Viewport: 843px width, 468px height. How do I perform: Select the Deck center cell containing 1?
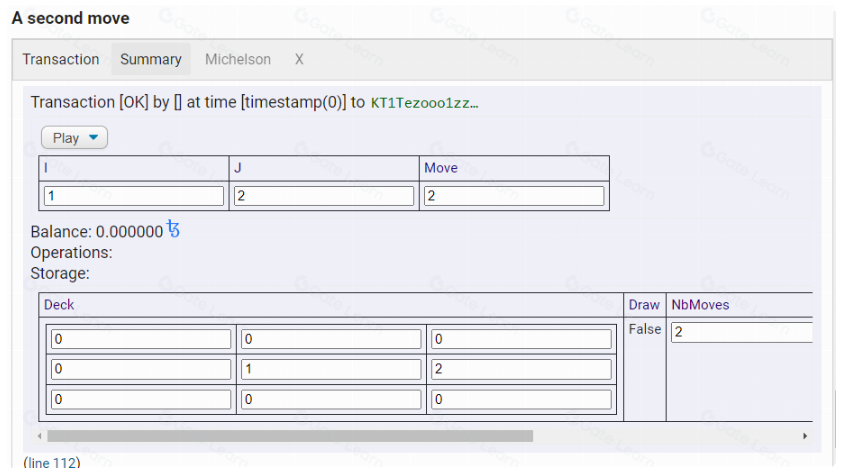(331, 370)
